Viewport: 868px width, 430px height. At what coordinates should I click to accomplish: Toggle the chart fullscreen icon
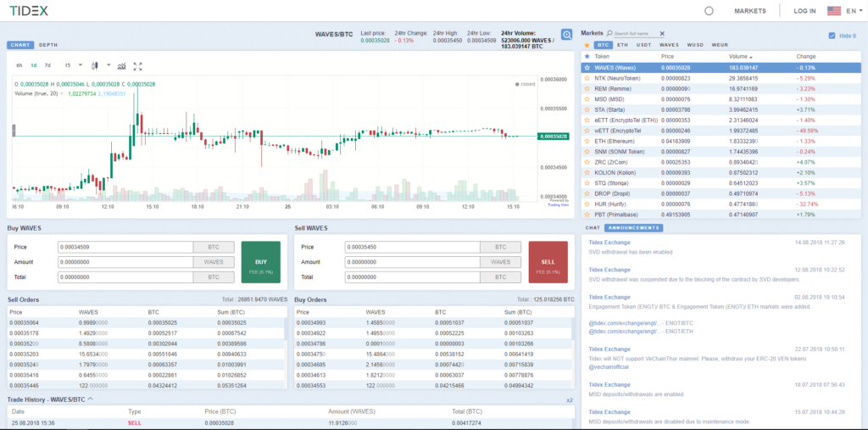click(138, 66)
